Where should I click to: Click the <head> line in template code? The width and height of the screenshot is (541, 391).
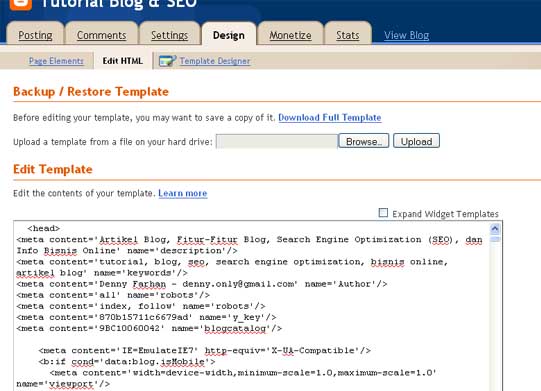pyautogui.click(x=43, y=228)
